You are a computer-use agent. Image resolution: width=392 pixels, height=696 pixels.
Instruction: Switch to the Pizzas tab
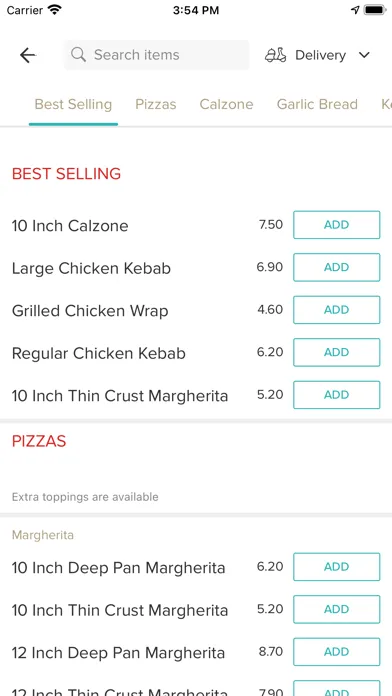[156, 104]
